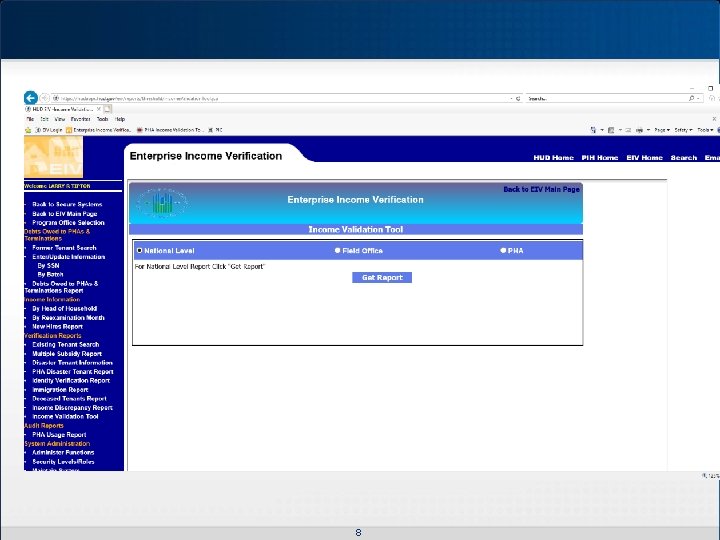Open New Hires Report link
The image size is (720, 540).
tap(57, 326)
